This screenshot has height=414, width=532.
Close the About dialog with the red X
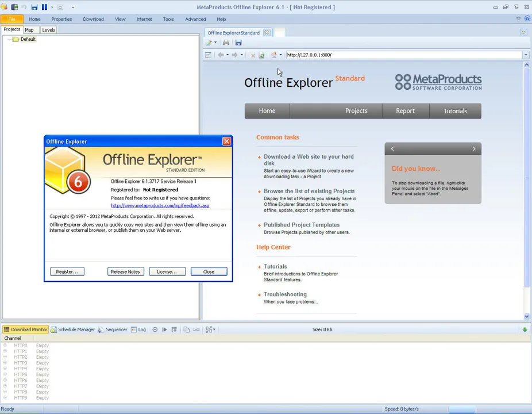226,141
